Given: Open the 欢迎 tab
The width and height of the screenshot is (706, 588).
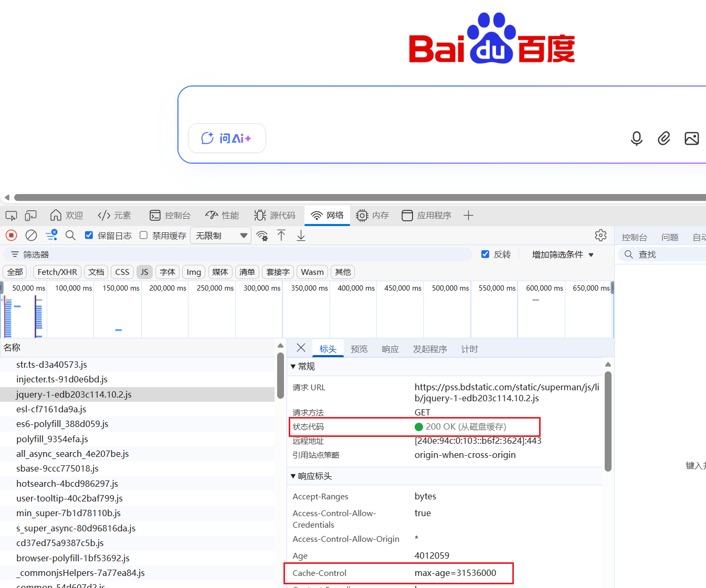Looking at the screenshot, I should tap(67, 216).
